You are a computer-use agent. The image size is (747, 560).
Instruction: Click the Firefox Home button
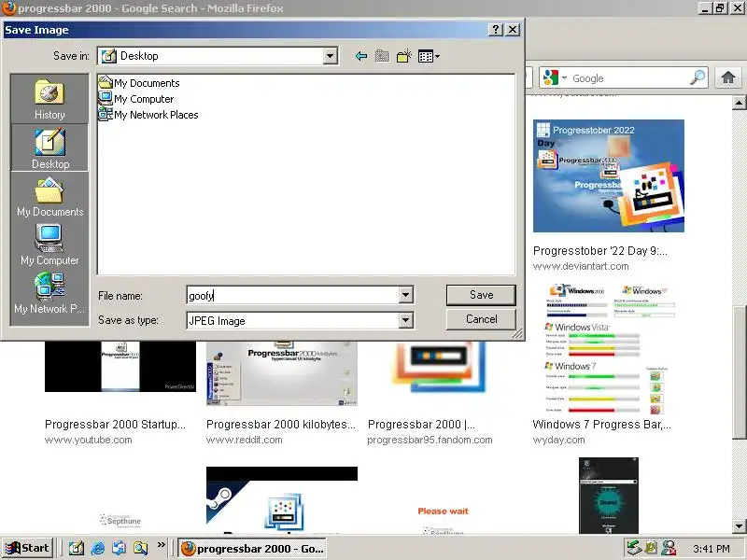728,77
